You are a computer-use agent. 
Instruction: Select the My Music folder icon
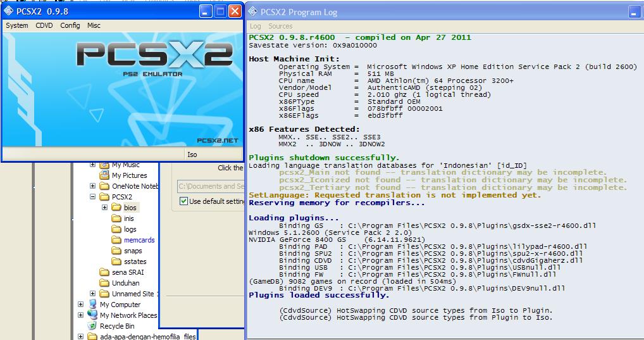104,165
